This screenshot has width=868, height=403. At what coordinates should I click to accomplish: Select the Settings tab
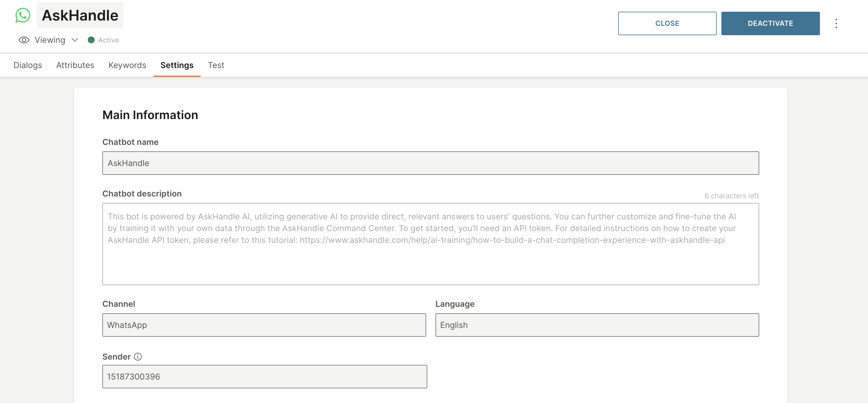[177, 65]
